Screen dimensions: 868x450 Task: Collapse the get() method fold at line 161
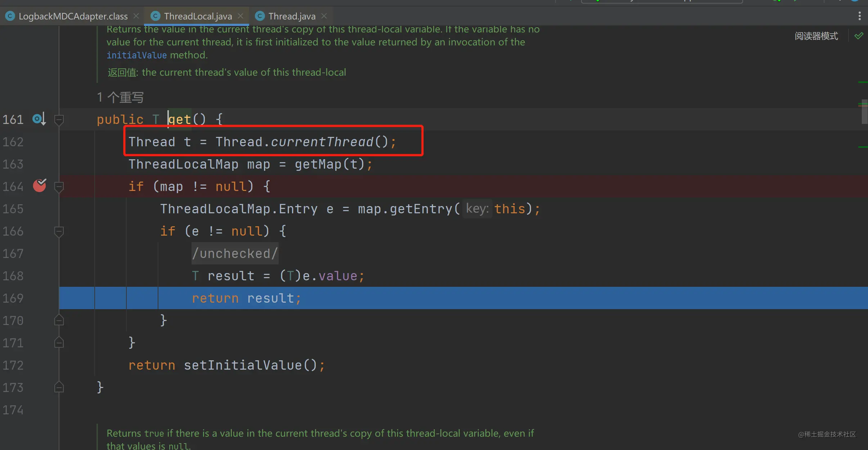click(59, 120)
